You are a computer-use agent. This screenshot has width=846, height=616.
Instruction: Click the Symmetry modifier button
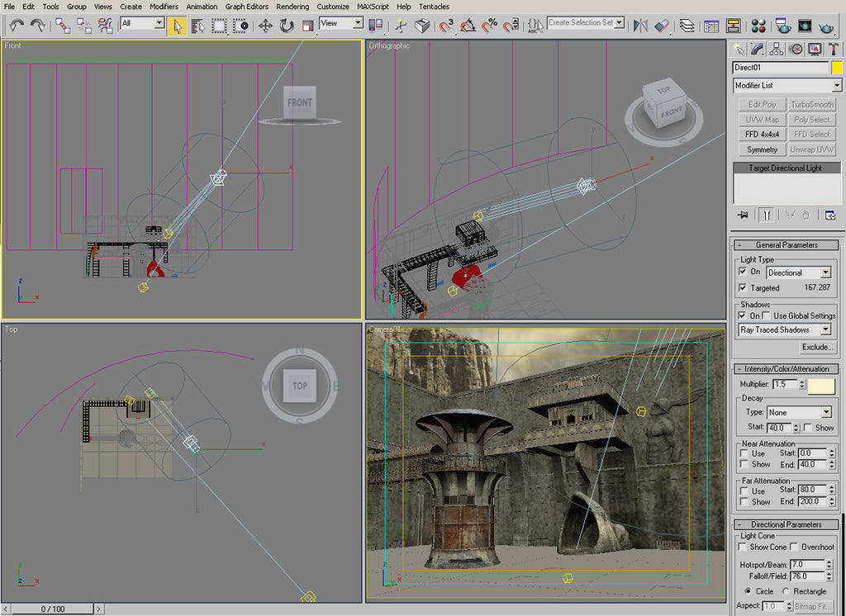[x=761, y=149]
